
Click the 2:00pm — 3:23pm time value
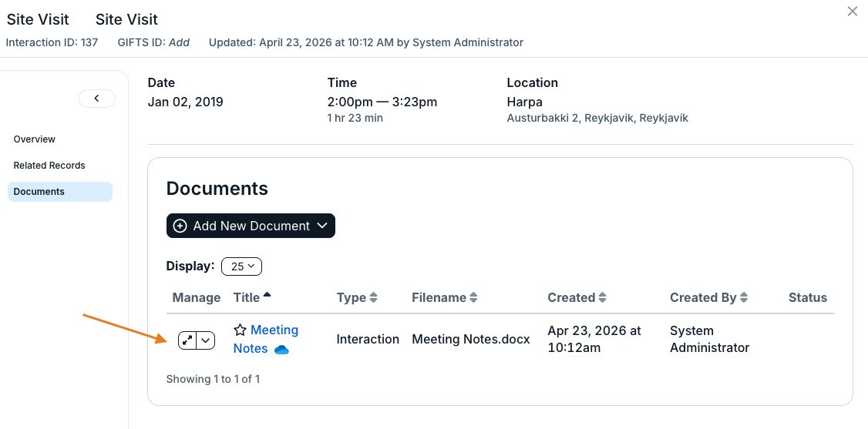click(382, 102)
